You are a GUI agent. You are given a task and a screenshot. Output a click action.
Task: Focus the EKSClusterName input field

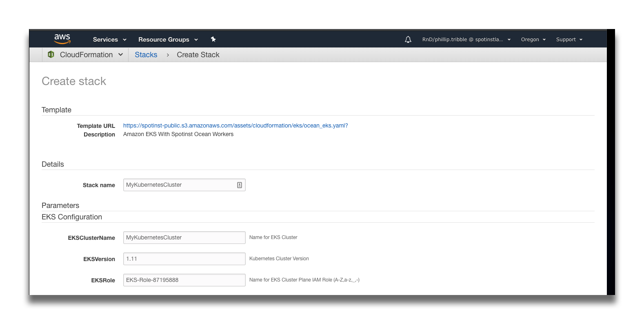click(x=184, y=238)
